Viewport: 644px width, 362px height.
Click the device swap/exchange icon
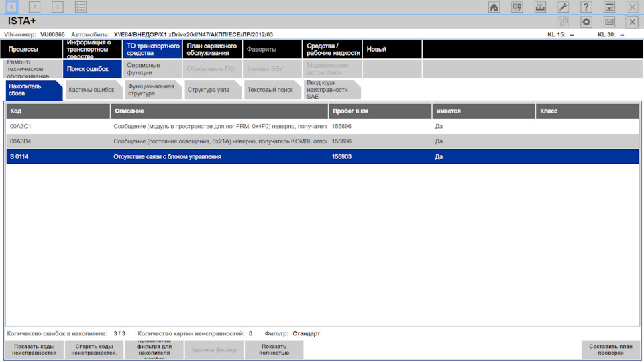(x=517, y=7)
